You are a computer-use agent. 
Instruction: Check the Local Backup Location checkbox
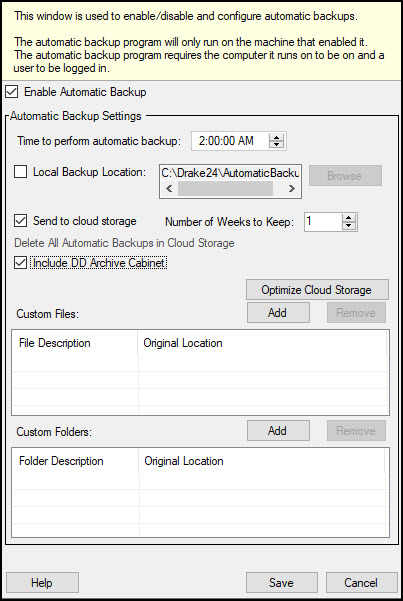click(20, 172)
